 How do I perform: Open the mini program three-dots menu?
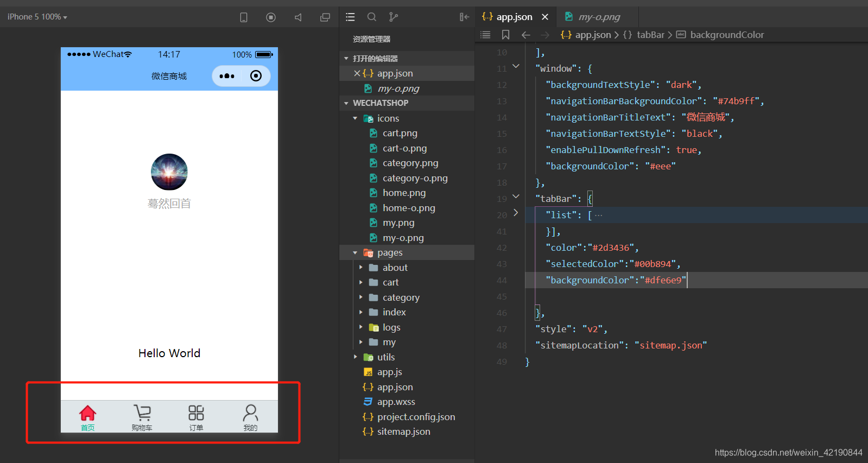[227, 76]
